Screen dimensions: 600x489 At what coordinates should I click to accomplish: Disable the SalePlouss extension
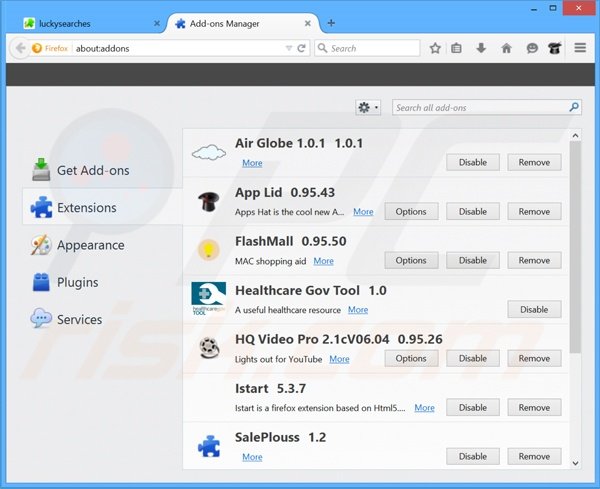coord(473,456)
